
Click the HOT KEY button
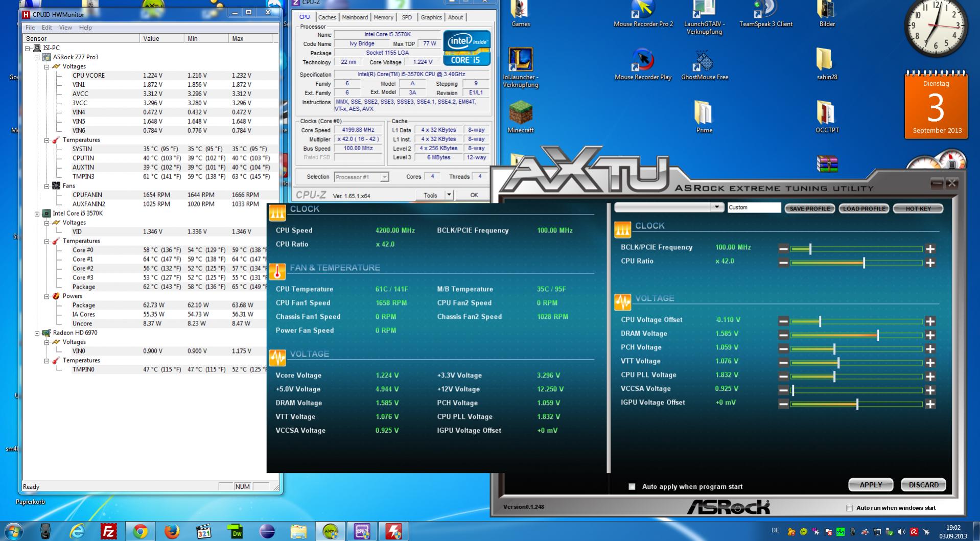(x=918, y=208)
